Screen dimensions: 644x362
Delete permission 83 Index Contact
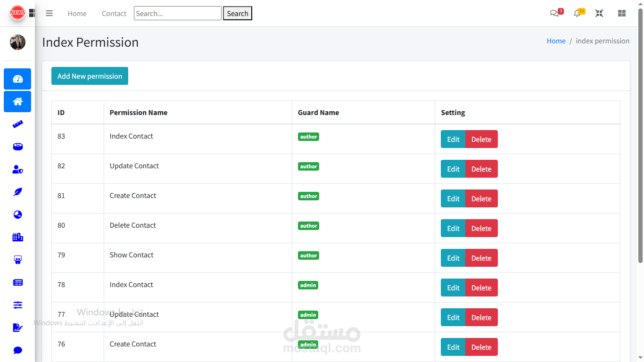[x=481, y=139]
